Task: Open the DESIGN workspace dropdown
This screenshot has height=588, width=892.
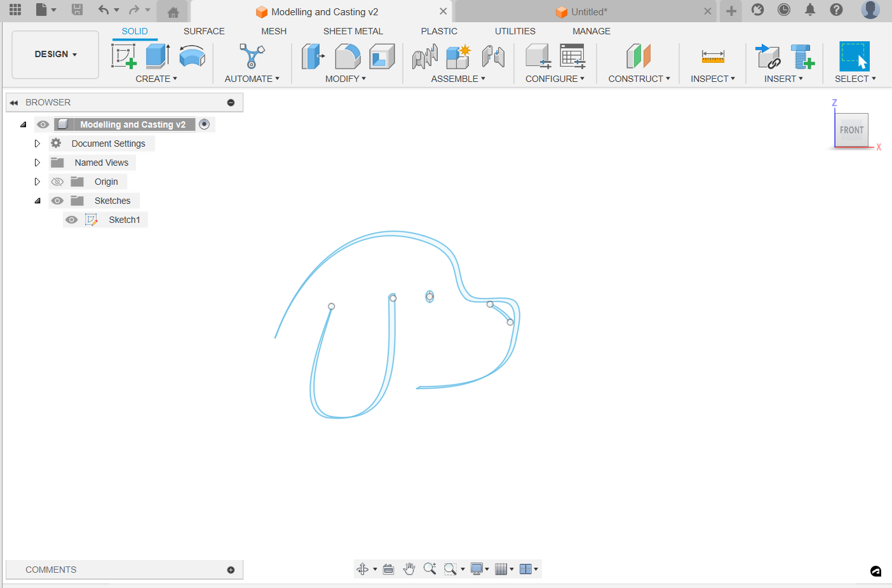Action: [55, 55]
